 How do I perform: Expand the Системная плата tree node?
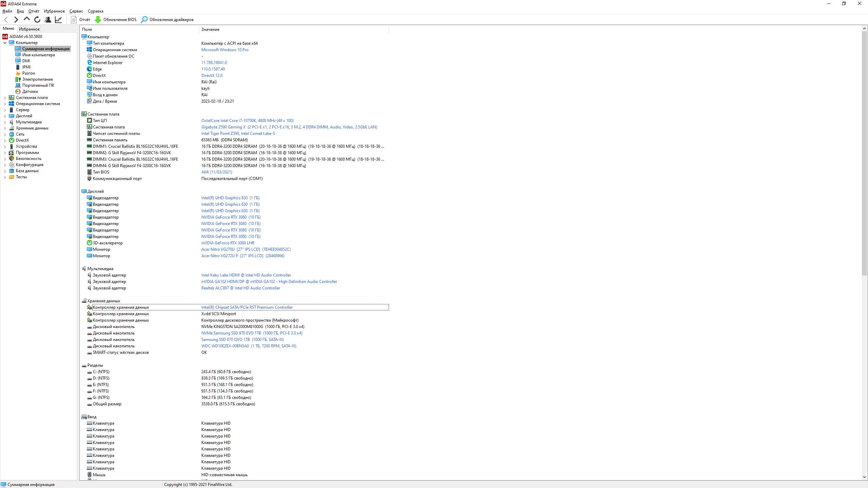tap(5, 98)
